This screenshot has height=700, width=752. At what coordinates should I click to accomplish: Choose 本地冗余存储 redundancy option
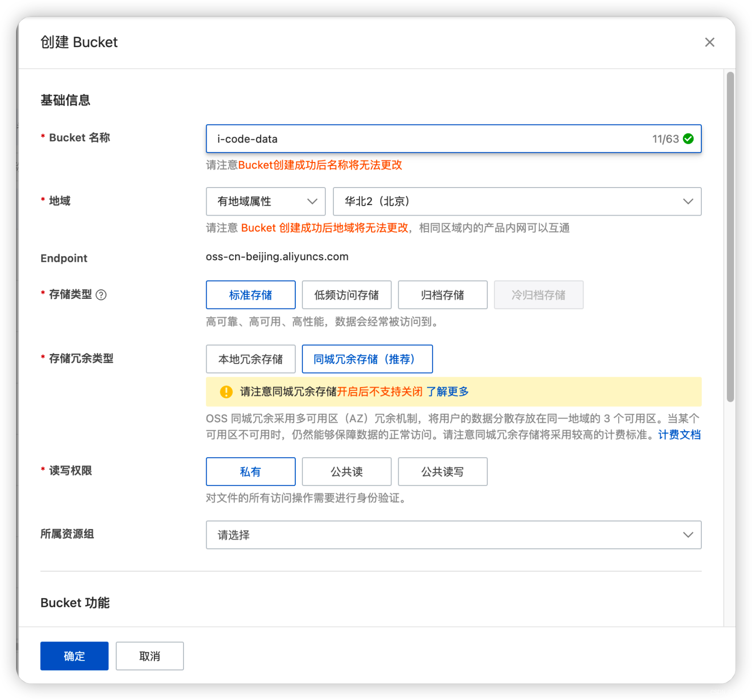coord(251,359)
